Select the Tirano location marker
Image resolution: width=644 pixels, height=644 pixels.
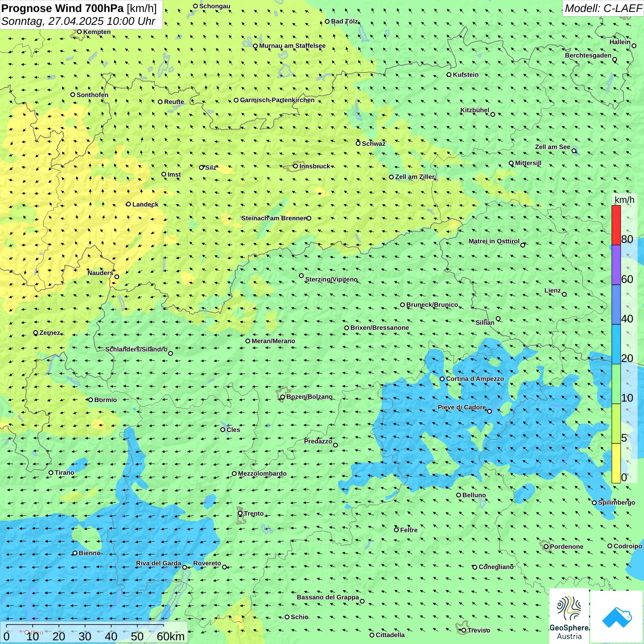pos(51,472)
